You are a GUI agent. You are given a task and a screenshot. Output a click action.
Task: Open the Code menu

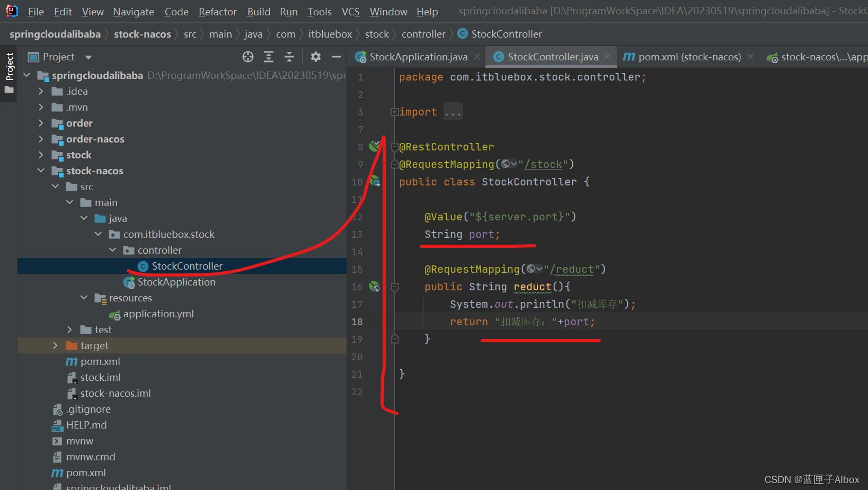[x=176, y=12]
